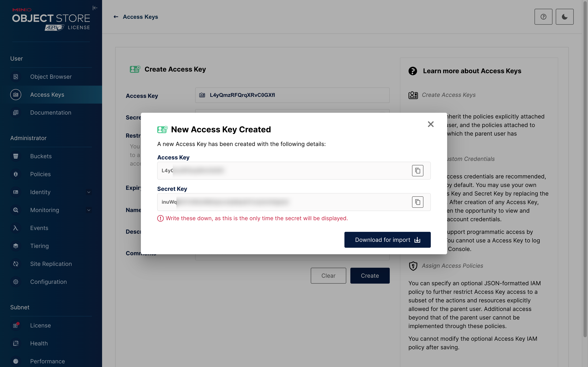Expand the Identity submenu chevron
Viewport: 588px width, 367px height.
(89, 192)
